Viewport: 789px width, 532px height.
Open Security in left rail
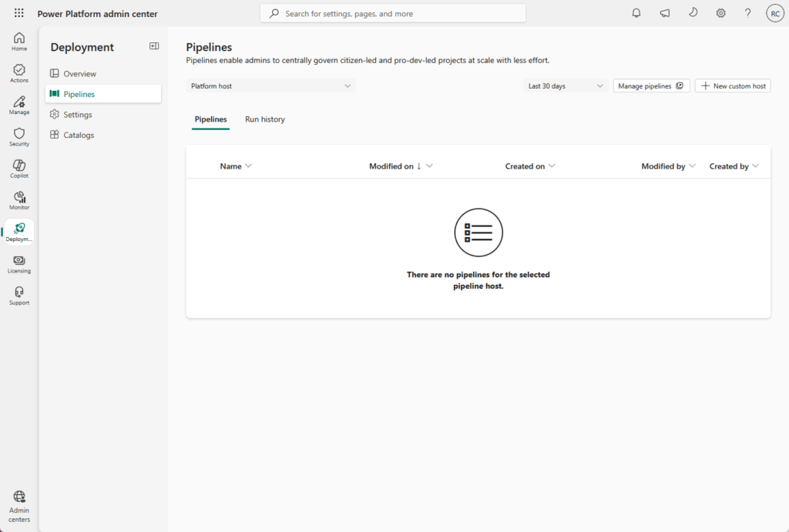tap(19, 137)
